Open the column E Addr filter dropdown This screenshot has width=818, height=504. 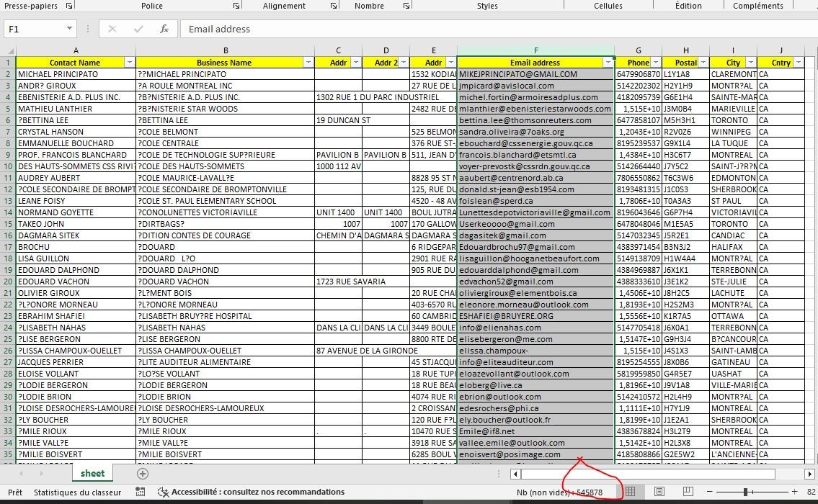(451, 63)
